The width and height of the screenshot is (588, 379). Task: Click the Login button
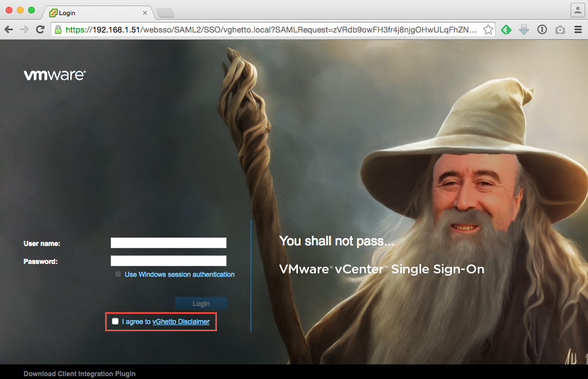[201, 303]
